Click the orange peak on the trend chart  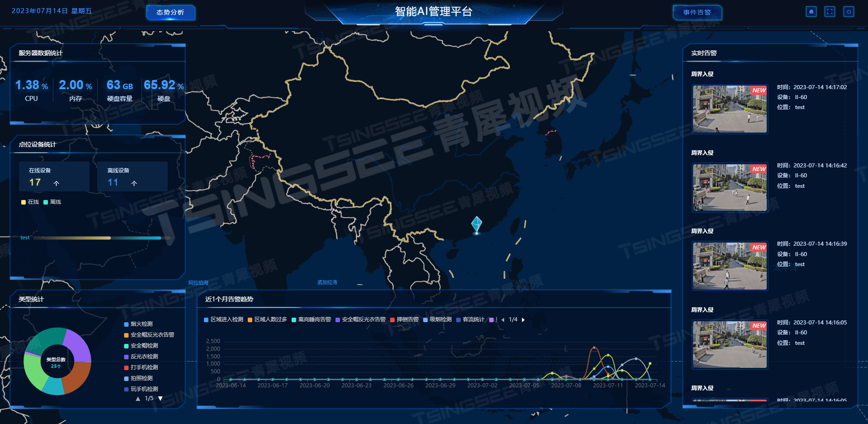click(594, 348)
